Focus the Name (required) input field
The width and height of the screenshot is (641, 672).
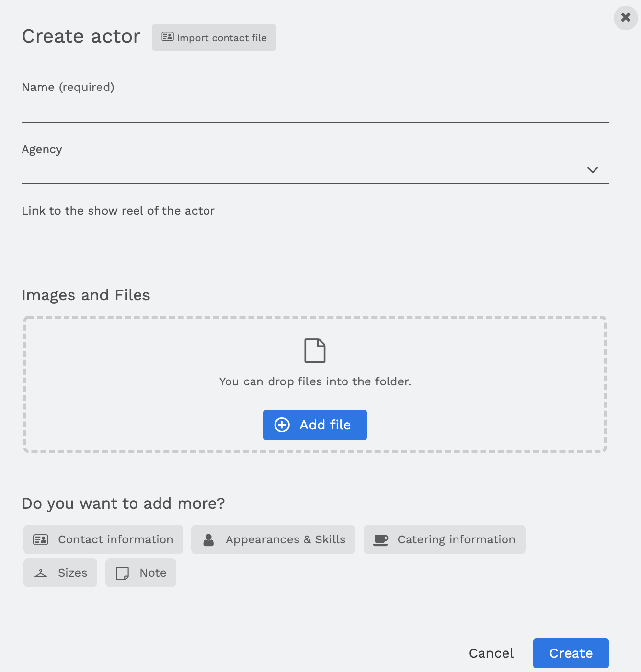click(x=315, y=110)
